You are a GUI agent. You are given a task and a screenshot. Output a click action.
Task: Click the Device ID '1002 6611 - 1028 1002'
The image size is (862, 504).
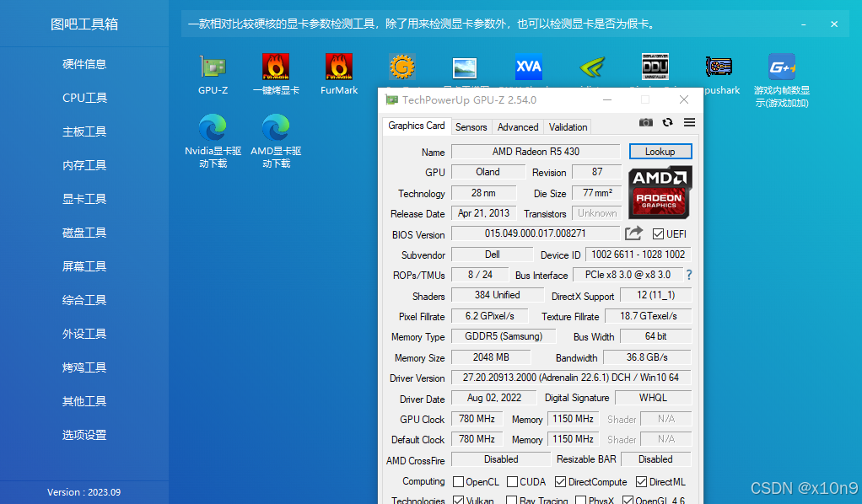click(638, 255)
